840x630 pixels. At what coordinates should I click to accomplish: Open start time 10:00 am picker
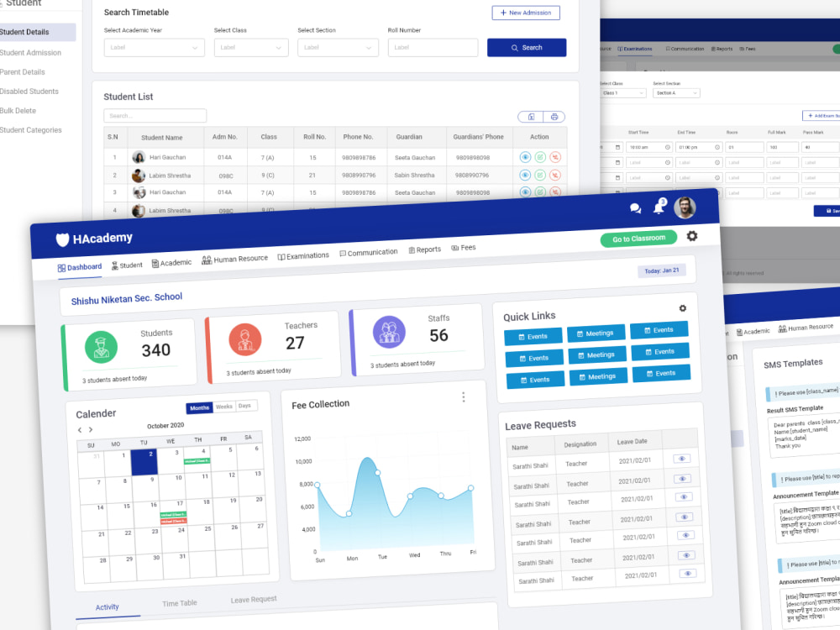[x=650, y=147]
